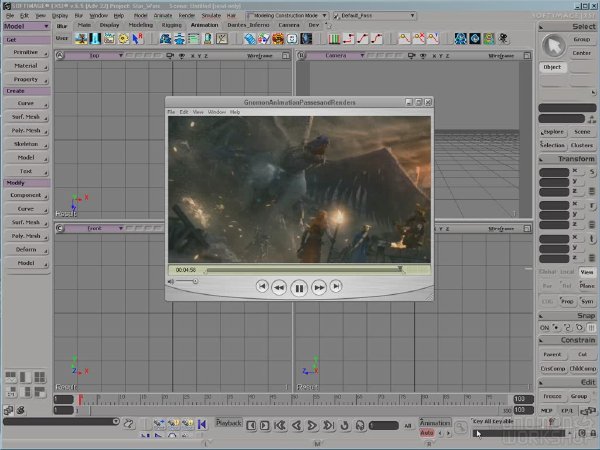This screenshot has width=600, height=450.
Task: Click the orange flower toolbar icon
Action: pyautogui.click(x=278, y=38)
